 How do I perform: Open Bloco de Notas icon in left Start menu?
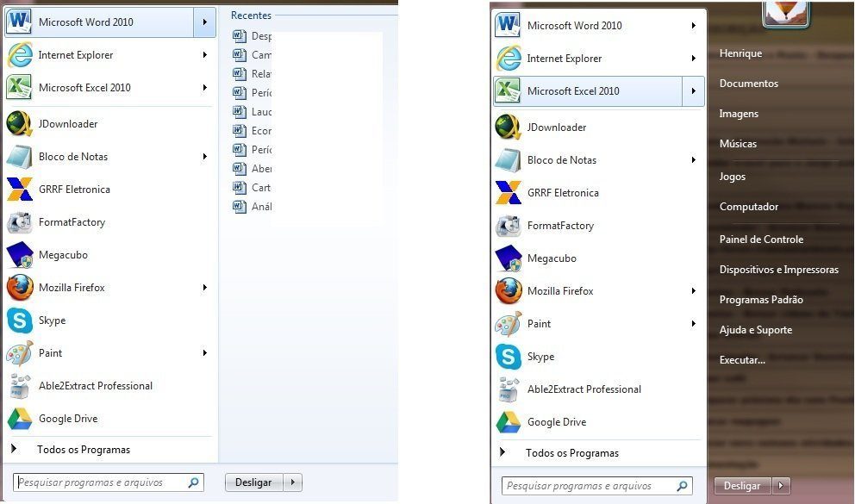coord(19,157)
